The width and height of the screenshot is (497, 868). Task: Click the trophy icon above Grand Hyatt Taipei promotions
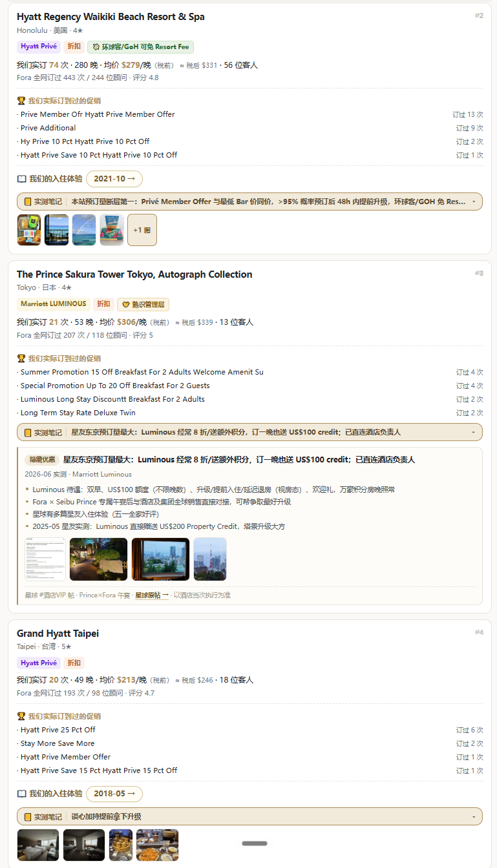pyautogui.click(x=21, y=716)
